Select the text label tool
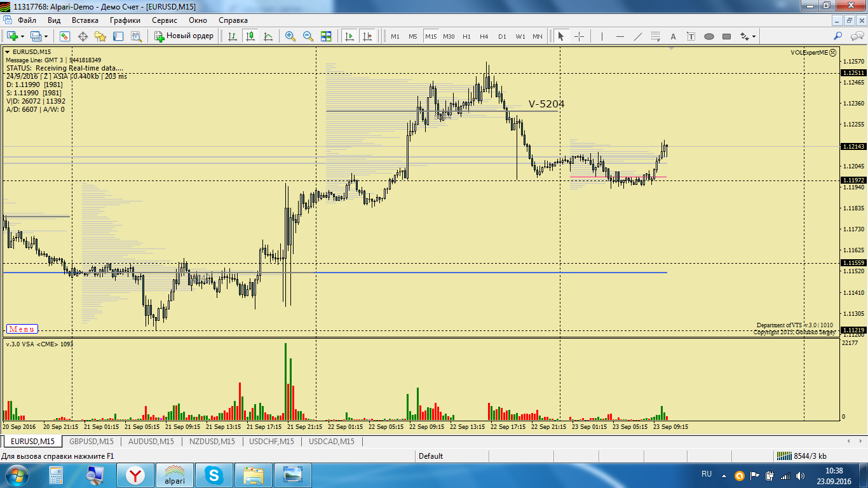This screenshot has height=488, width=868. tap(691, 36)
